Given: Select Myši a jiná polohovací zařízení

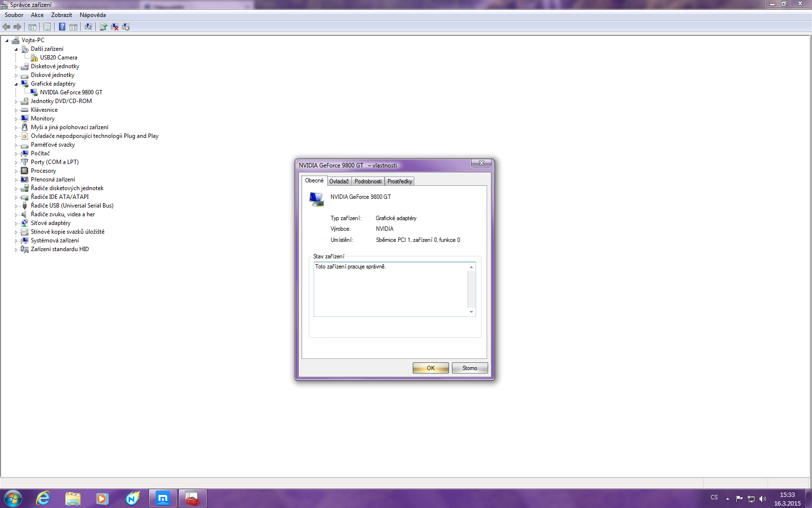Looking at the screenshot, I should tap(70, 127).
